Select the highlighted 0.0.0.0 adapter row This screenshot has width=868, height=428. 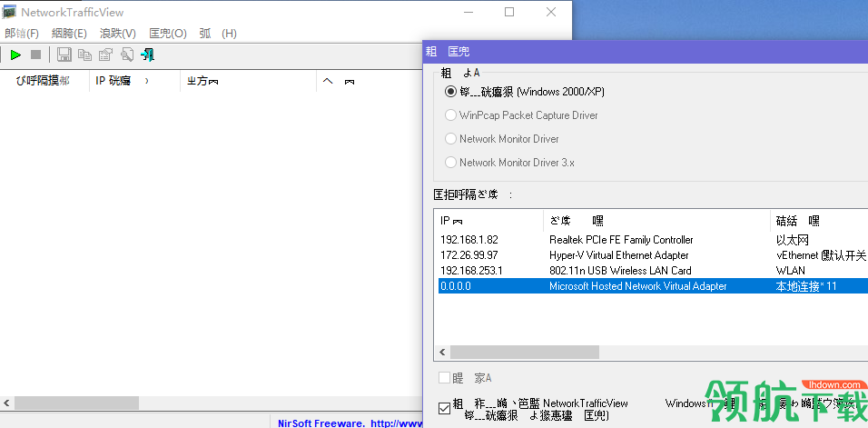pyautogui.click(x=653, y=286)
